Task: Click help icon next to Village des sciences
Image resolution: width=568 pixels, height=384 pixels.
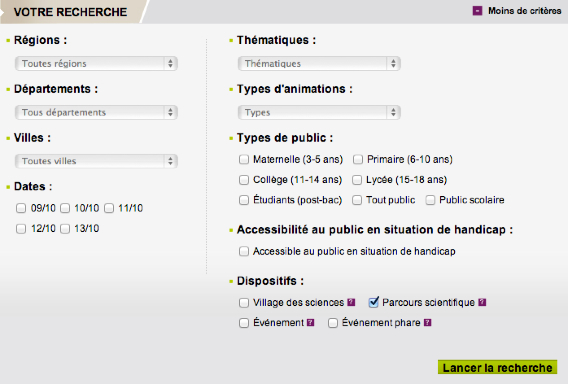Action: click(351, 302)
